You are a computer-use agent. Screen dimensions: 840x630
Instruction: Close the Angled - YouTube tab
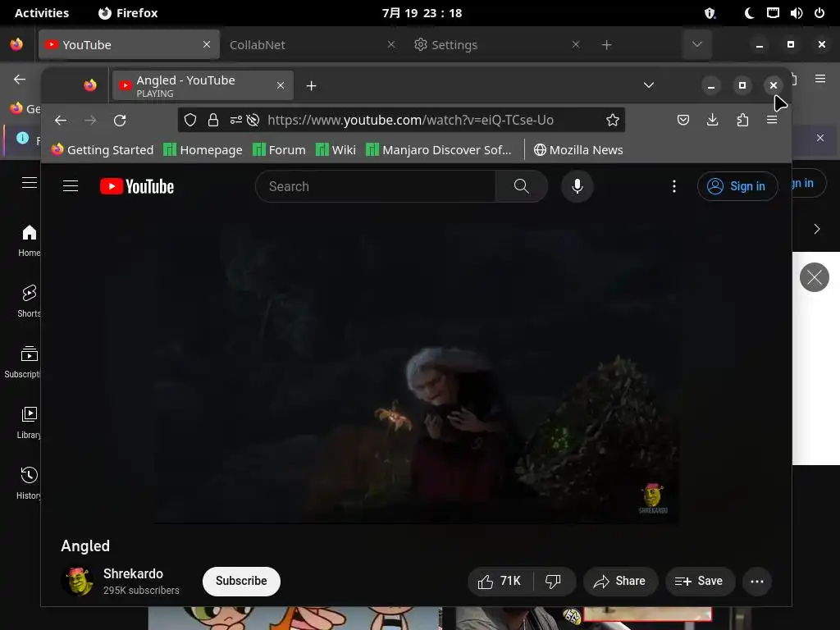pyautogui.click(x=281, y=85)
